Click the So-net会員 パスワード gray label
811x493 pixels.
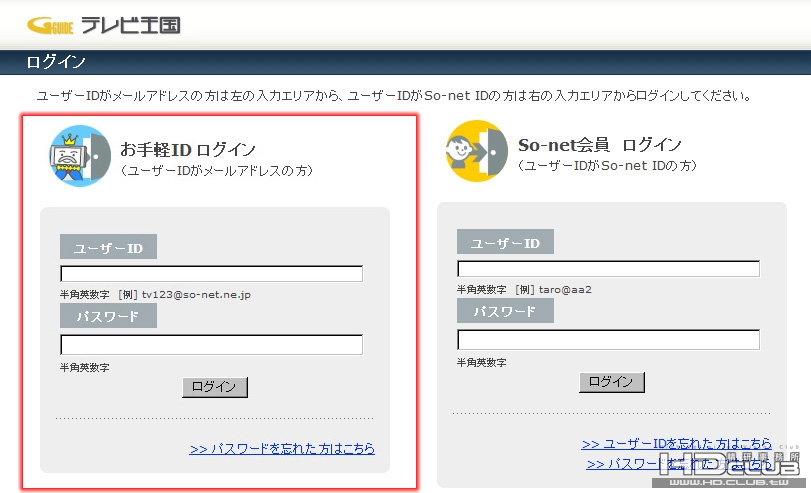505,310
